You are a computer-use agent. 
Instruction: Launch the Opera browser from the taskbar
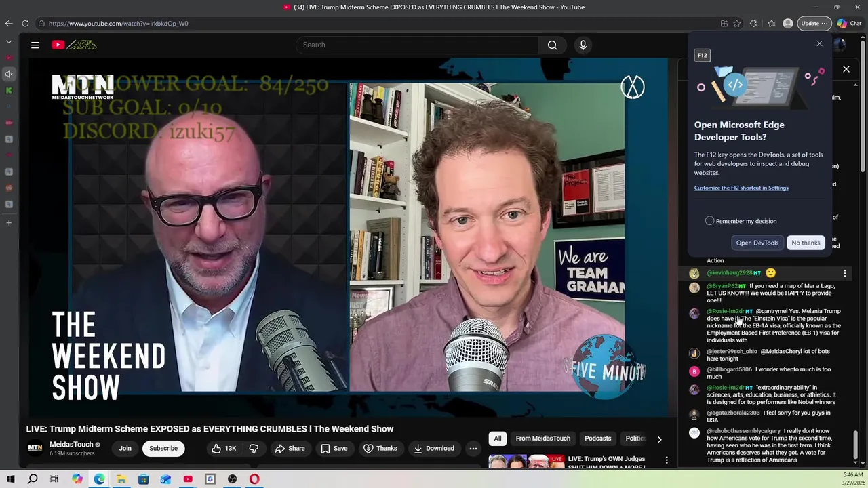tap(254, 479)
